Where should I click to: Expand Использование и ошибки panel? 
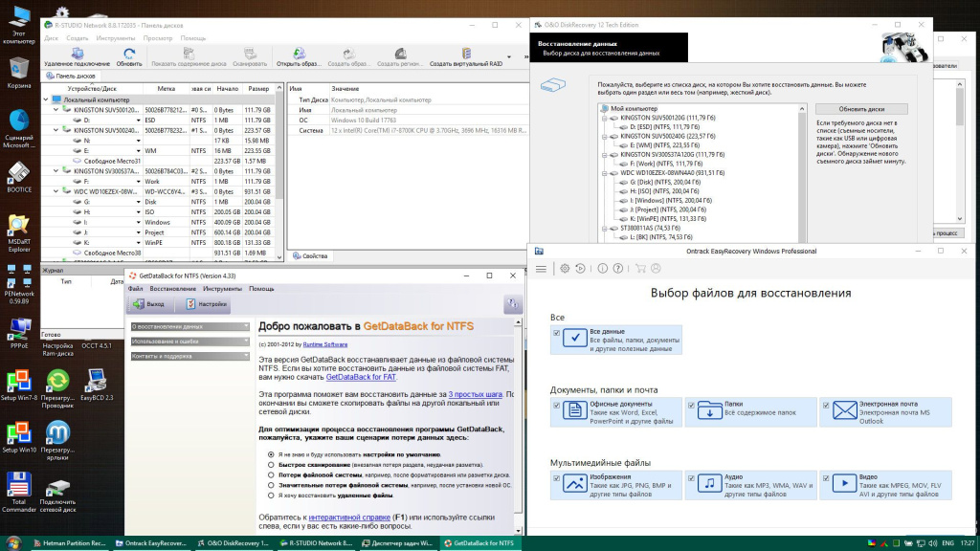(x=190, y=342)
